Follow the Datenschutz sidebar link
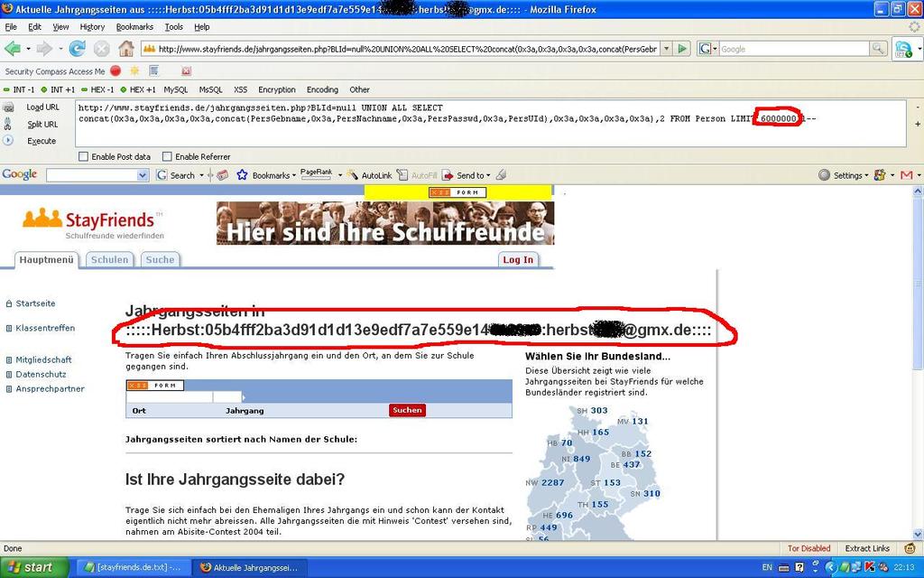The height and width of the screenshot is (578, 924). point(41,374)
